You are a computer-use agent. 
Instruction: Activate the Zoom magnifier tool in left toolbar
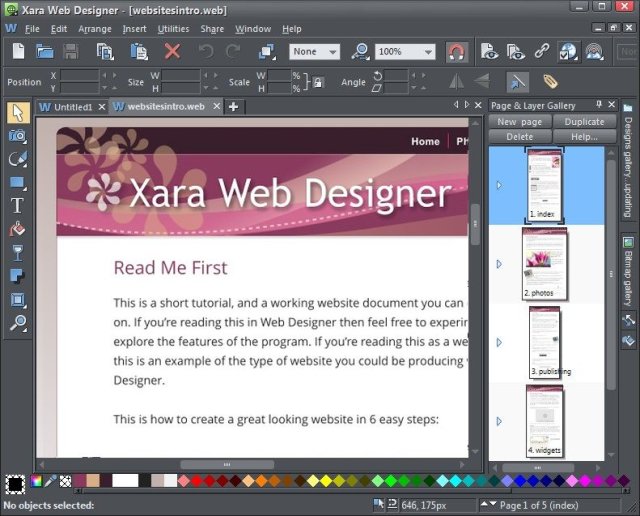[17, 322]
